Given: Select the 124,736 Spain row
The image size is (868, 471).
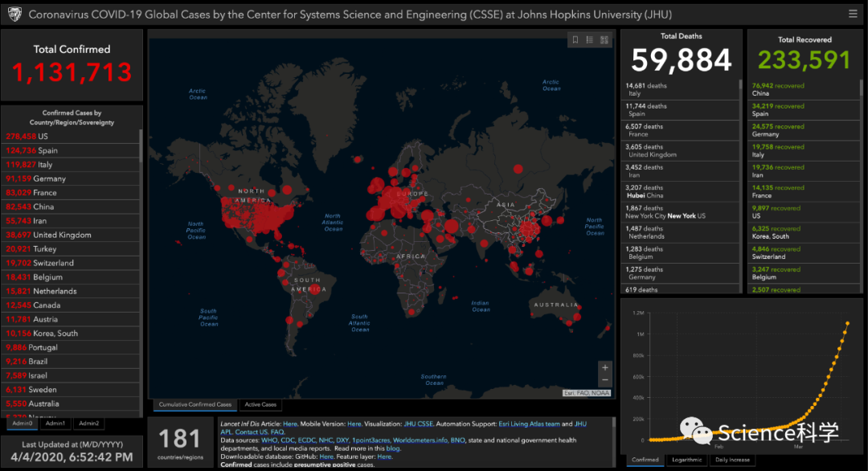Looking at the screenshot, I should tap(70, 150).
